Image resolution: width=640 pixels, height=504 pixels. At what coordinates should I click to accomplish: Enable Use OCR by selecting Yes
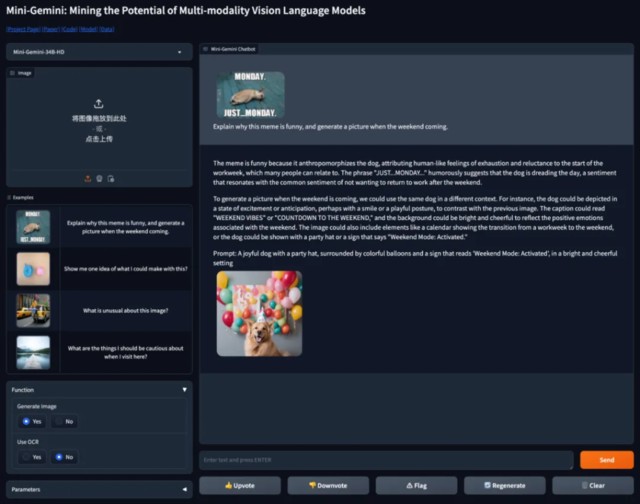[x=32, y=457]
